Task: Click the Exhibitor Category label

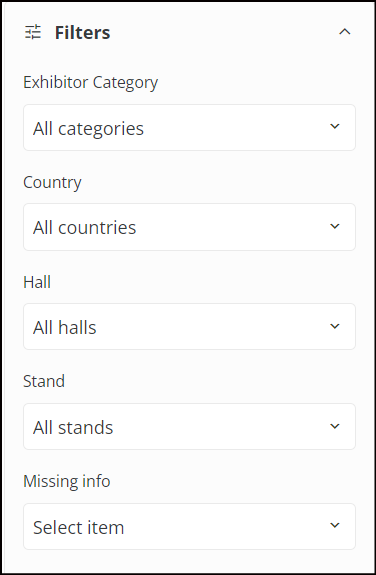Action: 91,83
